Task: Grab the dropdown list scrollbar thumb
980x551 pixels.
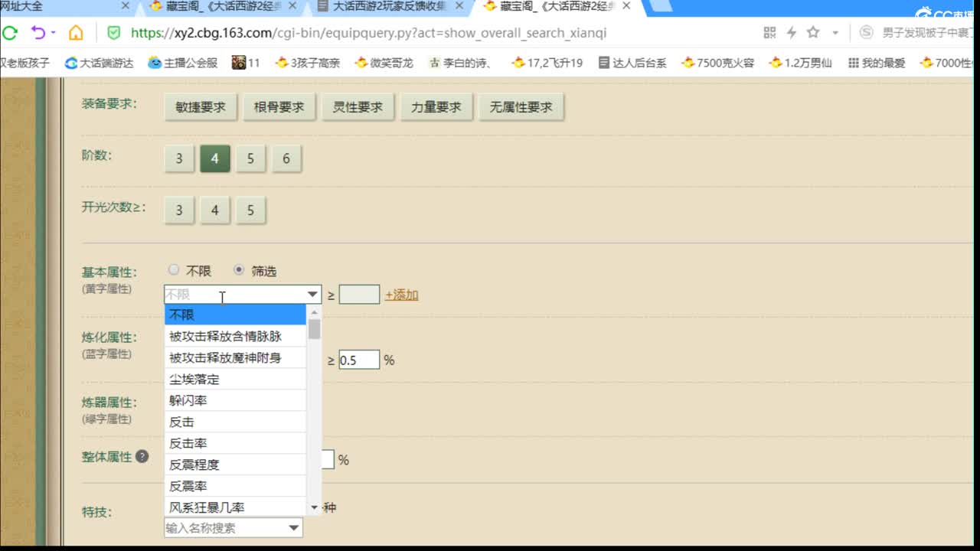Action: tap(314, 329)
